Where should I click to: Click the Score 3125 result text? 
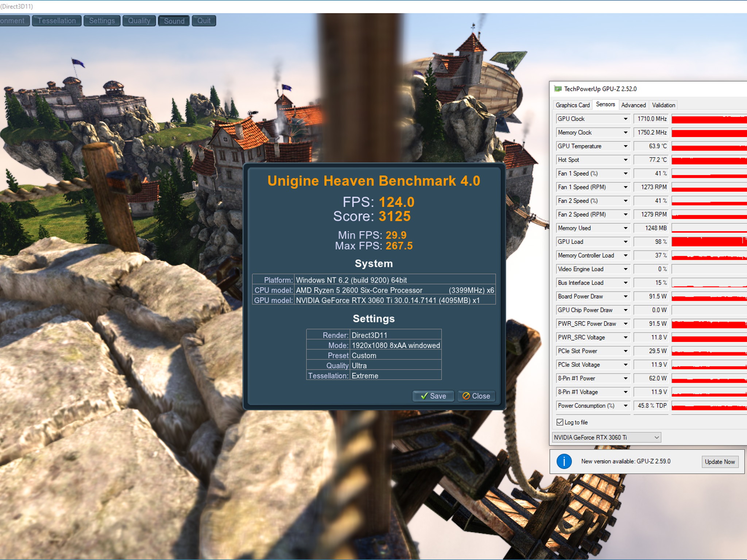pyautogui.click(x=372, y=217)
